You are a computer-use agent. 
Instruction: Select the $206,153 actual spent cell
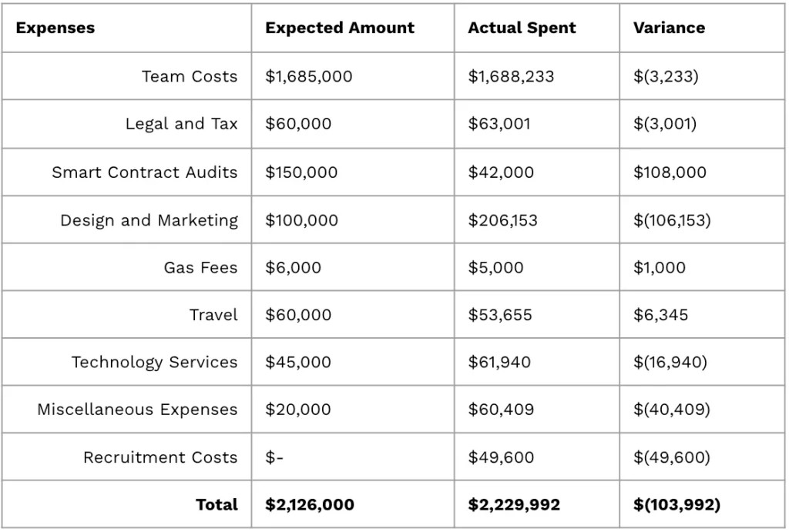[502, 220]
